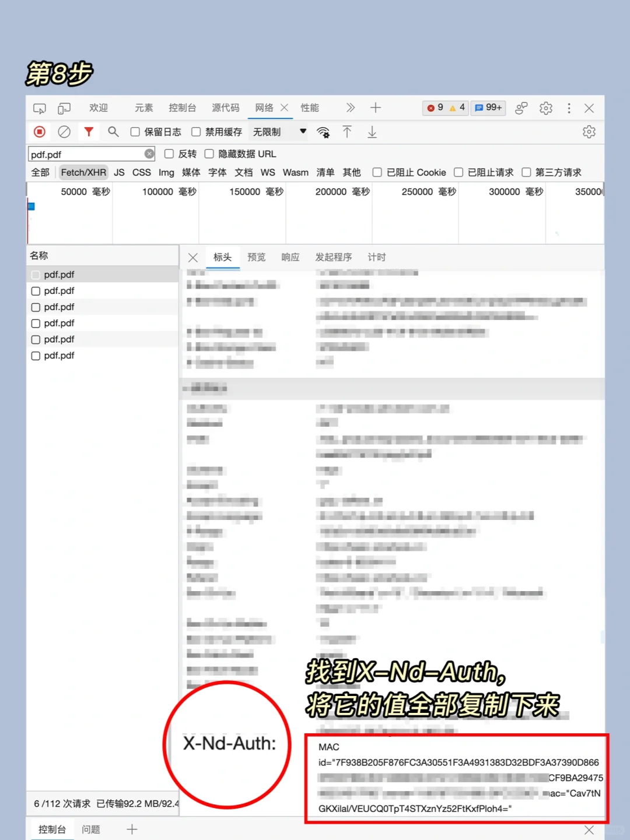The image size is (630, 840).
Task: Open the 计时 details tab
Action: [x=377, y=257]
